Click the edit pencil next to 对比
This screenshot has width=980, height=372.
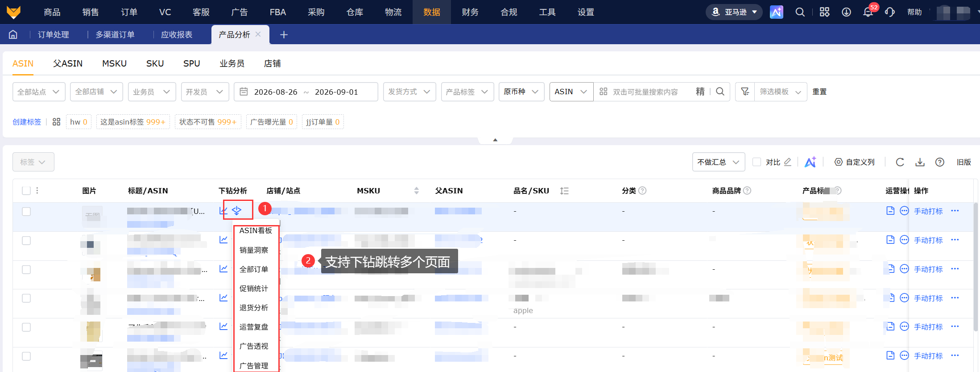tap(788, 162)
